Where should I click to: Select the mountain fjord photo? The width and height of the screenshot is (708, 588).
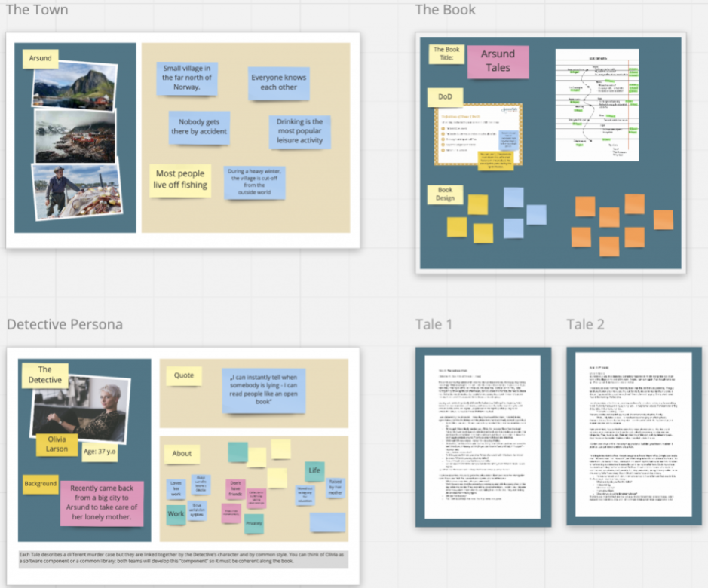[75, 85]
